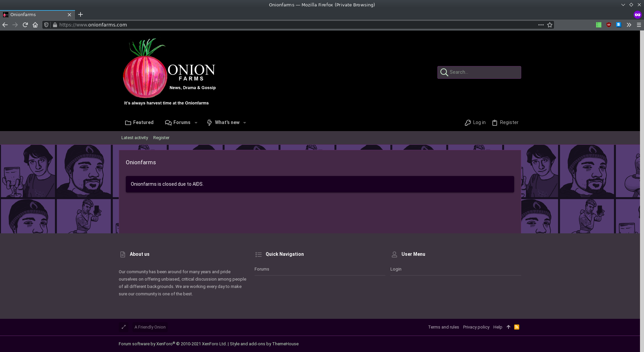Click the About us document icon
Screen dimensions: 644x352
(x=123, y=254)
